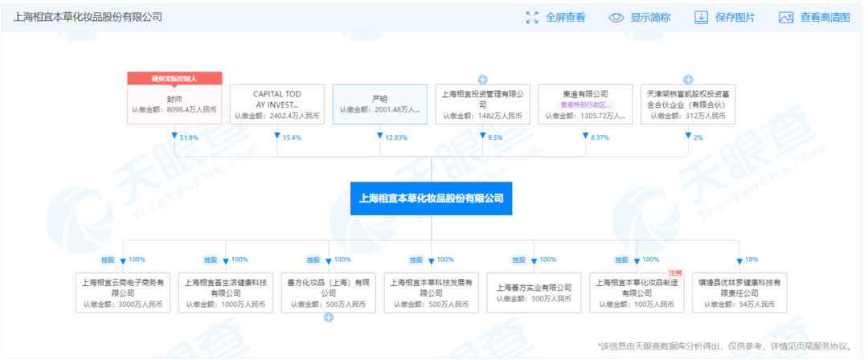Select central node 上海相宜本草化妆品股份有限公司
868x360 pixels.
432,198
